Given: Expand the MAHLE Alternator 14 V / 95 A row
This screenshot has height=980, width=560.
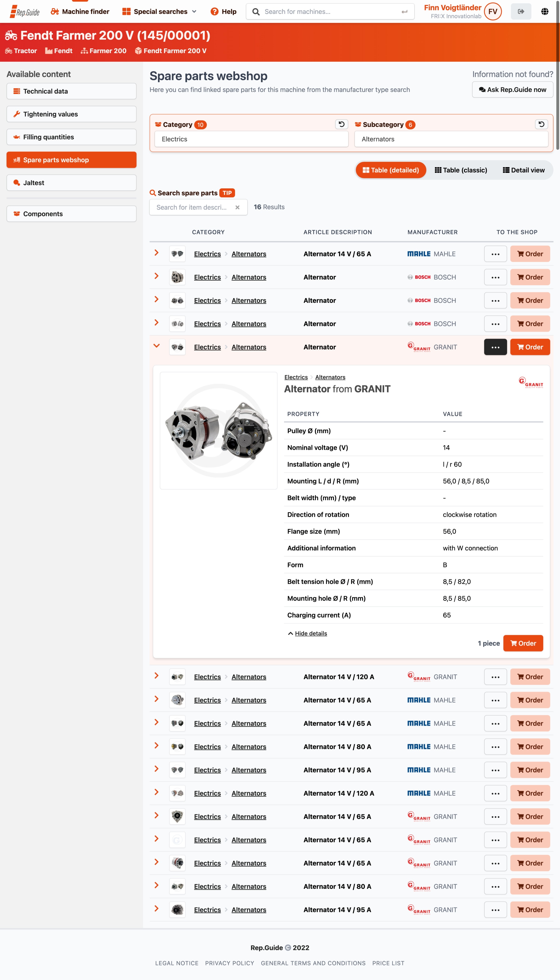Looking at the screenshot, I should click(x=156, y=768).
